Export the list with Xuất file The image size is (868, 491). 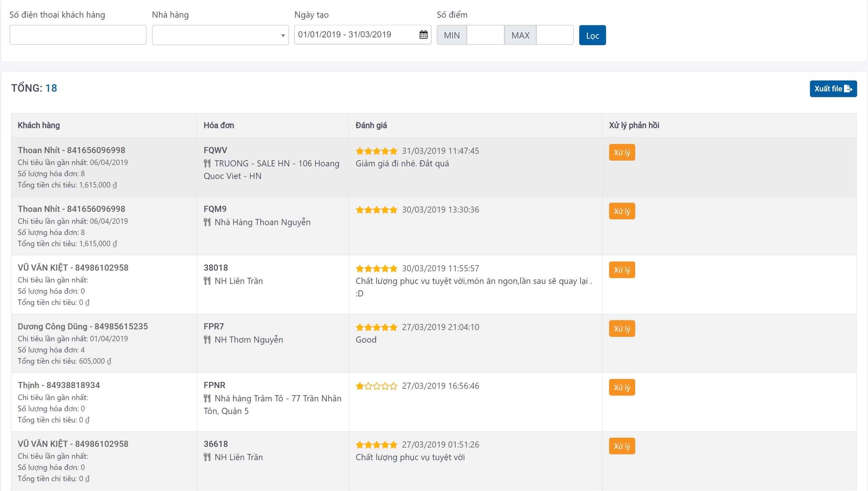click(x=833, y=89)
